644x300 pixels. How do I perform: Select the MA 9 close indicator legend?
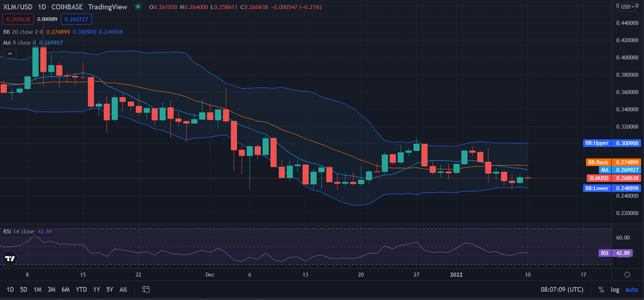coord(19,42)
